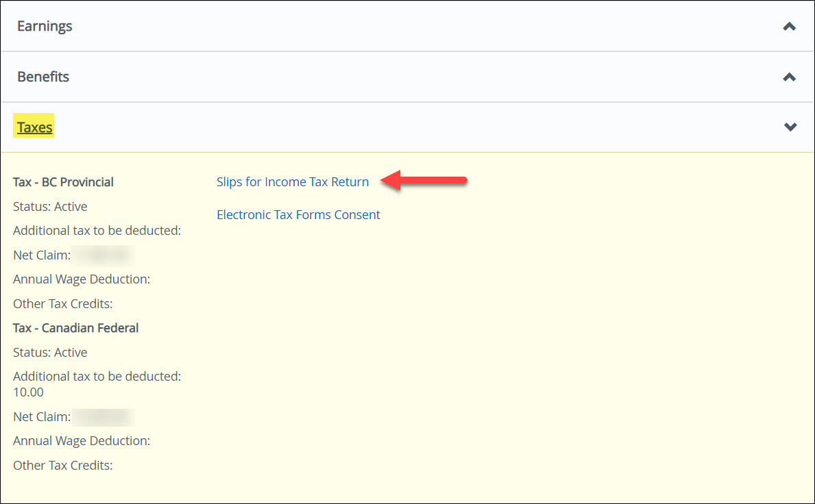The width and height of the screenshot is (815, 504).
Task: Collapse Taxes using its down chevron
Action: coord(790,127)
